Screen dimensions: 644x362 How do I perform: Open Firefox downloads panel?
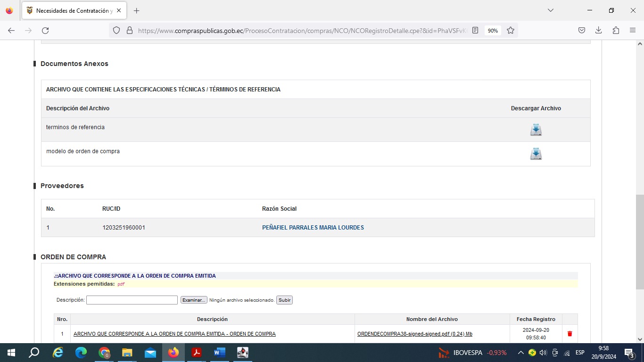tap(598, 30)
